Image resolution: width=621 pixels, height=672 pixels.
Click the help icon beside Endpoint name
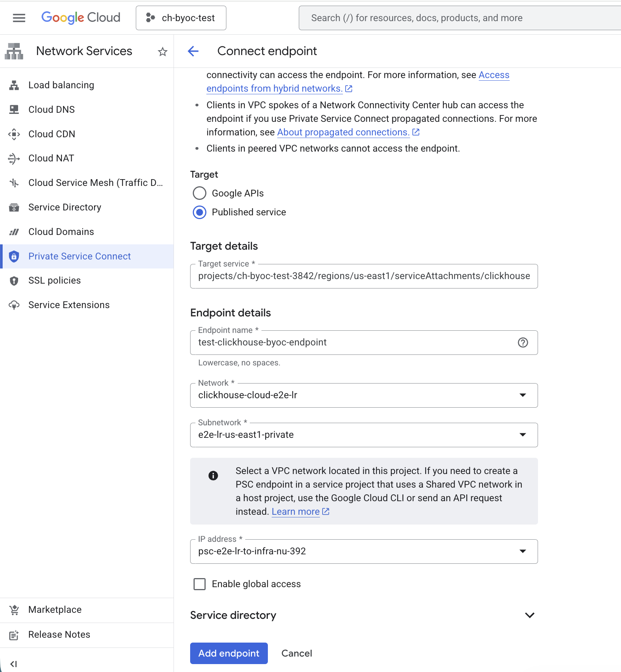523,342
